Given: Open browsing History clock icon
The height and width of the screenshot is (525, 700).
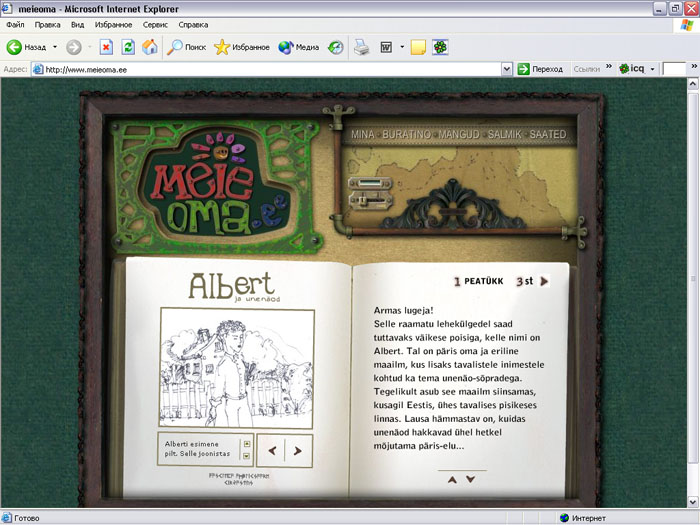Looking at the screenshot, I should (x=335, y=47).
